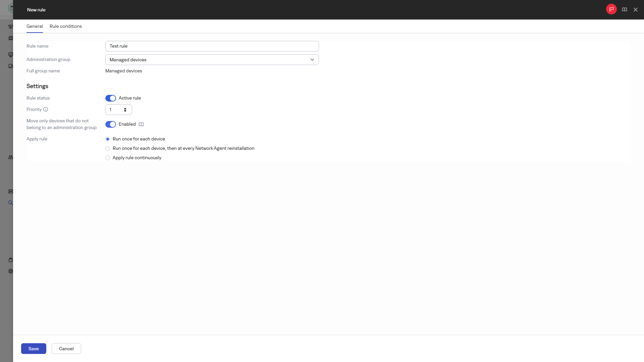The image size is (644, 362).
Task: Open the help book icon beside Enabled
Action: click(141, 124)
